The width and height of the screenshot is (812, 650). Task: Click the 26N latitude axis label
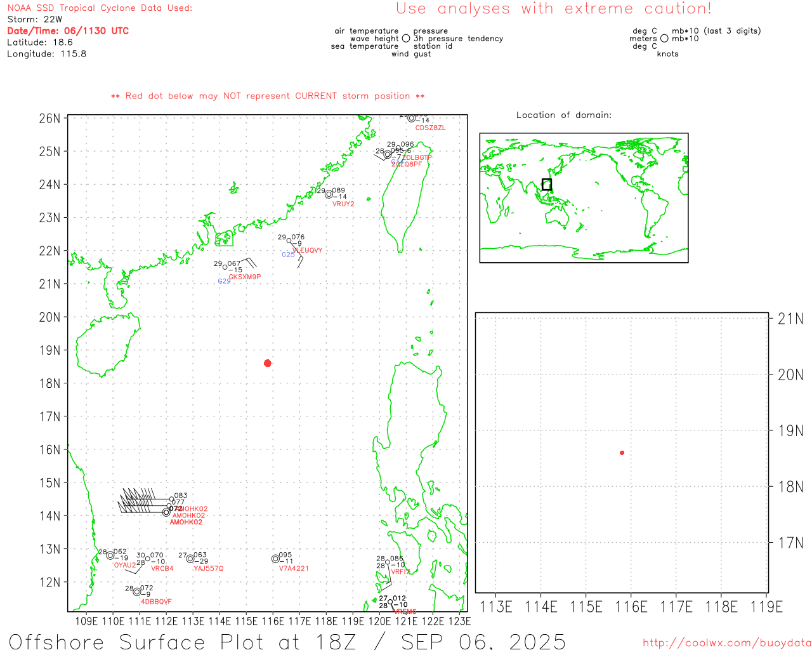(x=49, y=119)
